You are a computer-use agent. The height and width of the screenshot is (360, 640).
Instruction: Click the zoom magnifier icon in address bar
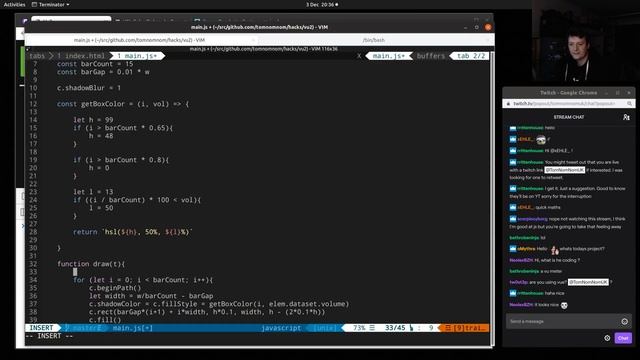pos(629,104)
